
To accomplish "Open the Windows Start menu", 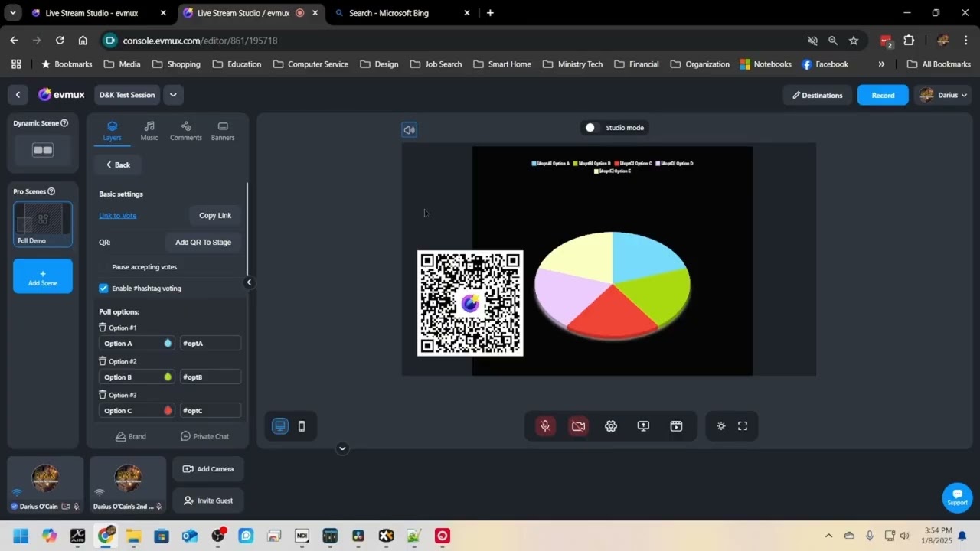I will [x=21, y=536].
